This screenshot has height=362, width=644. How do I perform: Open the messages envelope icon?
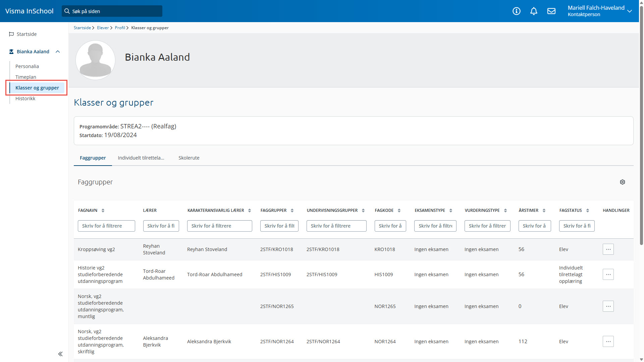551,11
